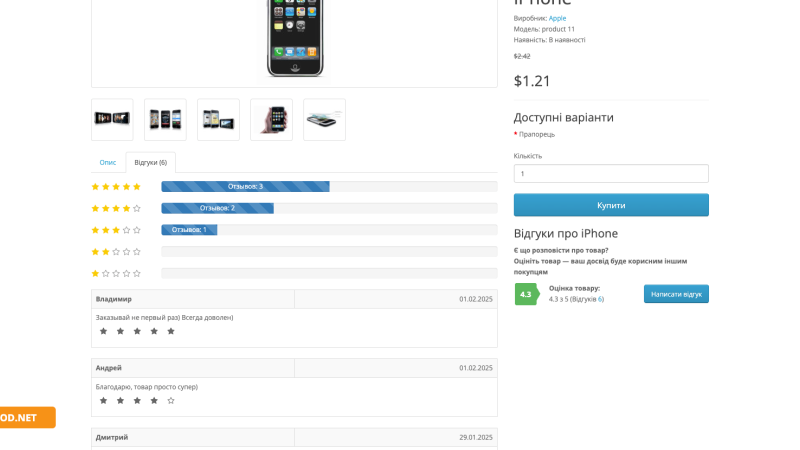Click the Кількість quantity input field
Screen dimensions: 800x450
(611, 173)
